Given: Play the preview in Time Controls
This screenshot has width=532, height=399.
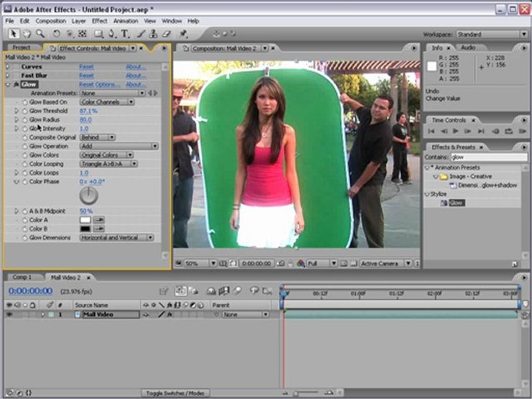Looking at the screenshot, I should pyautogui.click(x=456, y=131).
